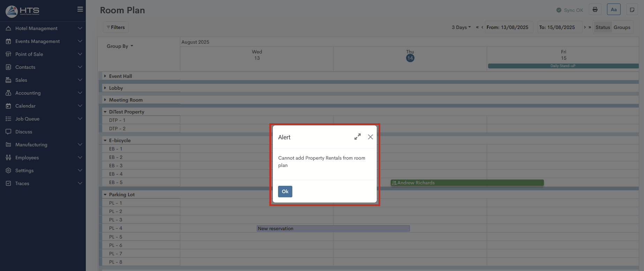Image resolution: width=644 pixels, height=271 pixels.
Task: Open the 3 Days range dropdown
Action: point(461,27)
